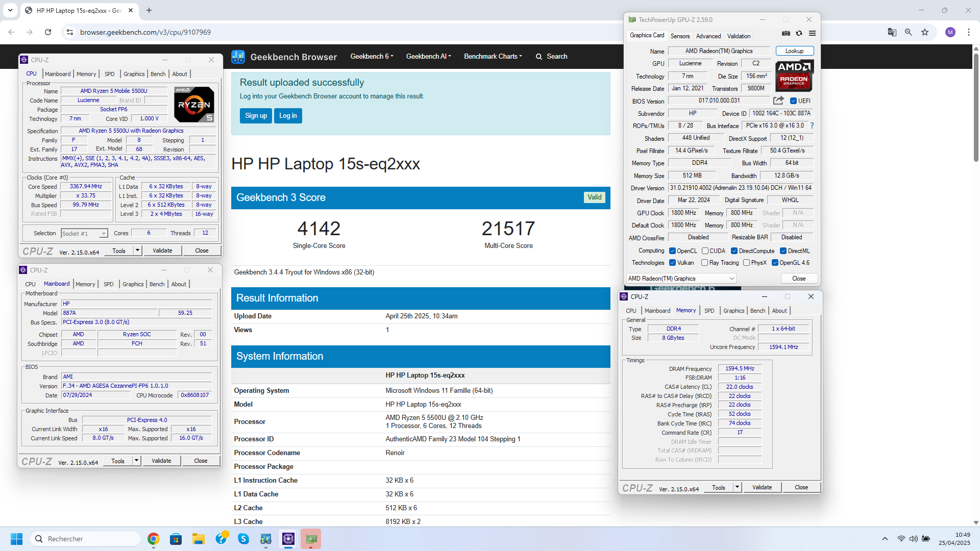Click Log in on Geekbench

(x=288, y=116)
